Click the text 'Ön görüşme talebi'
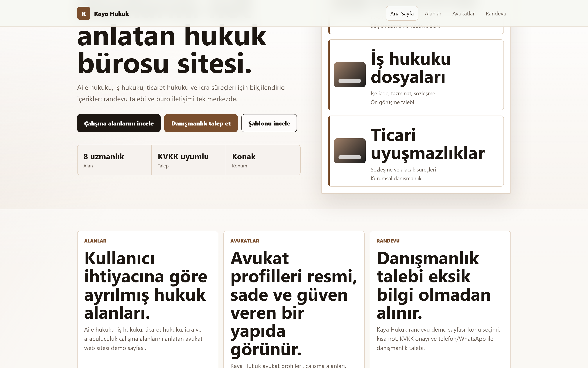588x368 pixels. [392, 102]
